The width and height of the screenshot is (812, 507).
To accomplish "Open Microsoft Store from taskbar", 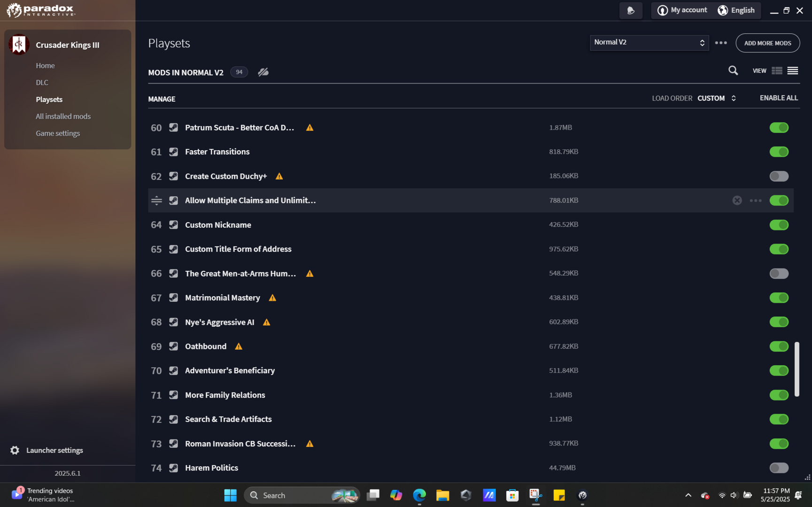I will click(512, 495).
